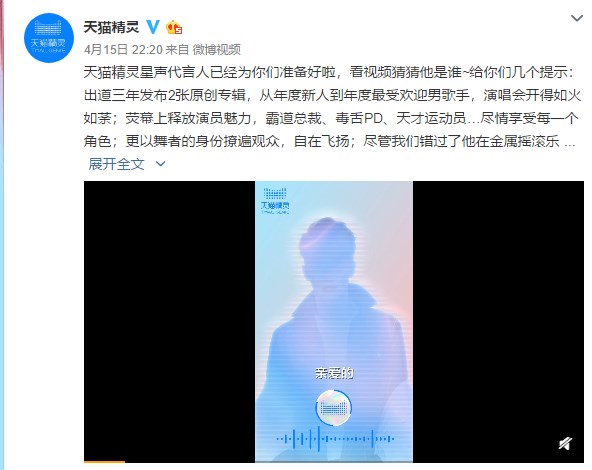
Task: Open the 天猫精灵 username link
Action: [111, 27]
